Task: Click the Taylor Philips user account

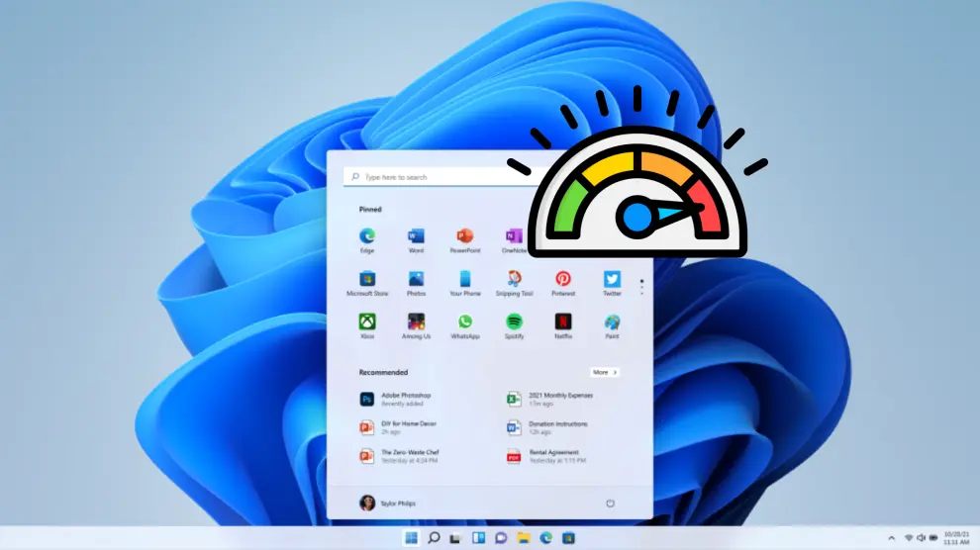Action: click(x=389, y=504)
